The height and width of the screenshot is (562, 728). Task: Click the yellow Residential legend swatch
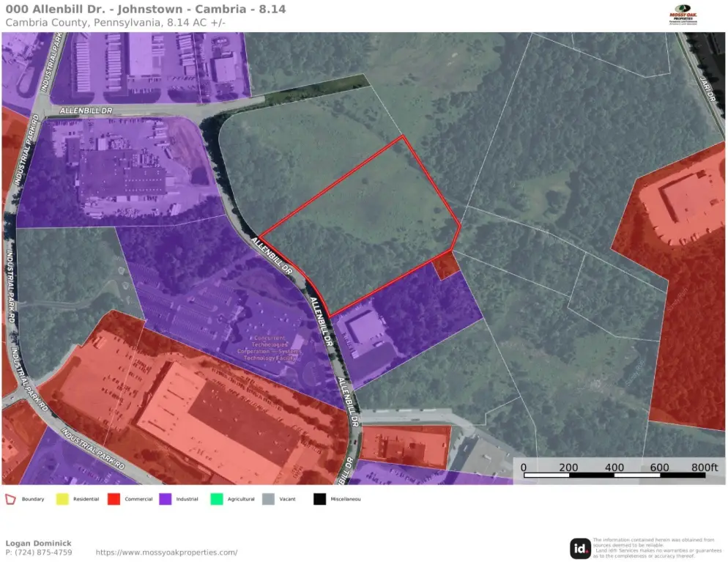(62, 500)
